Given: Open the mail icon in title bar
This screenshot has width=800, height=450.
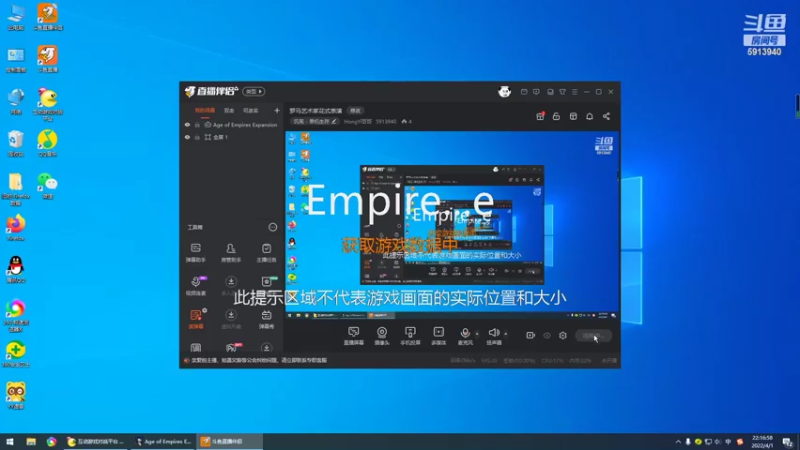Looking at the screenshot, I should pyautogui.click(x=524, y=92).
